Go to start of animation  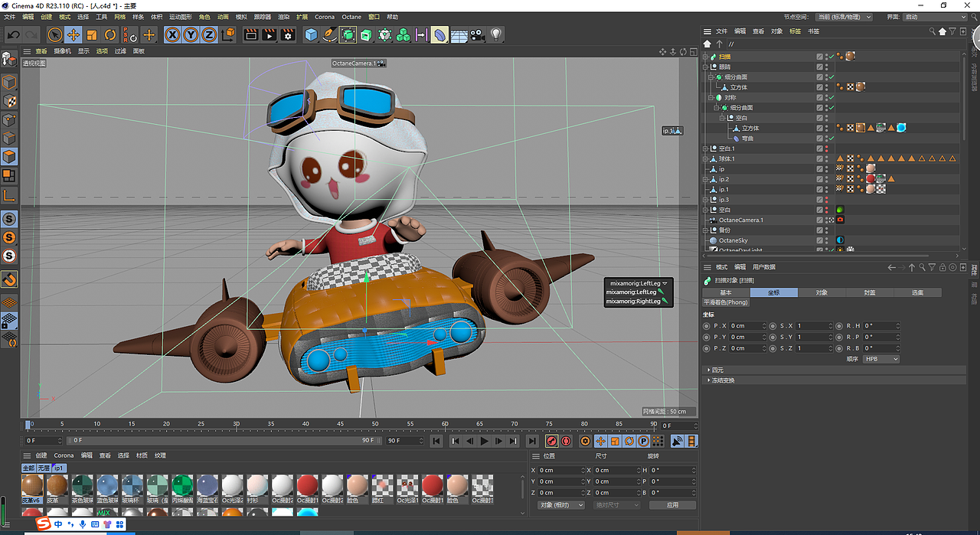pos(436,441)
